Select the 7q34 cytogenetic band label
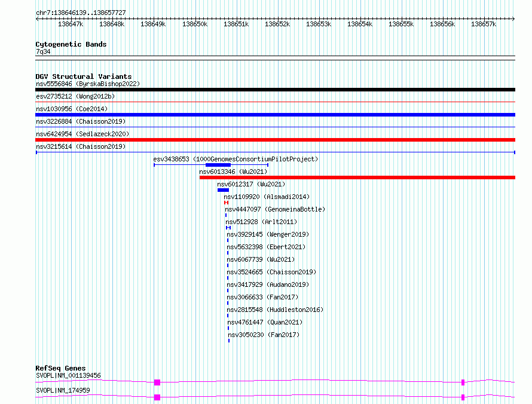 43,51
